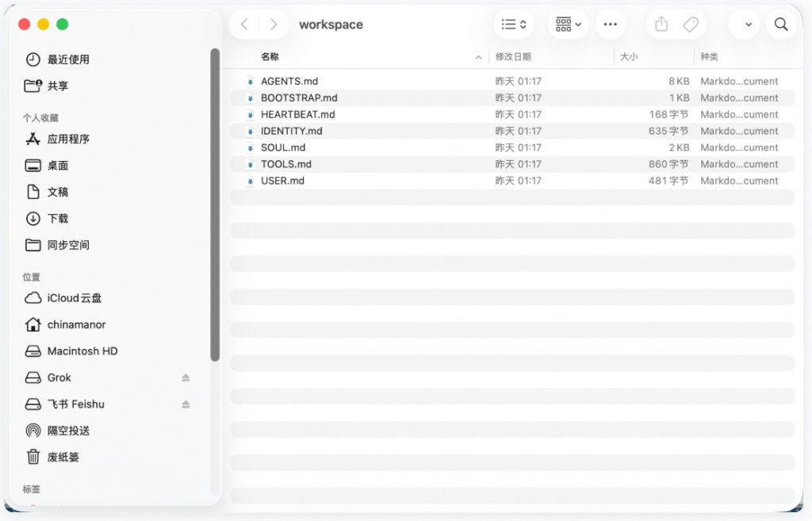The width and height of the screenshot is (812, 521).
Task: Sort files by 修改日期 column
Action: click(x=513, y=57)
